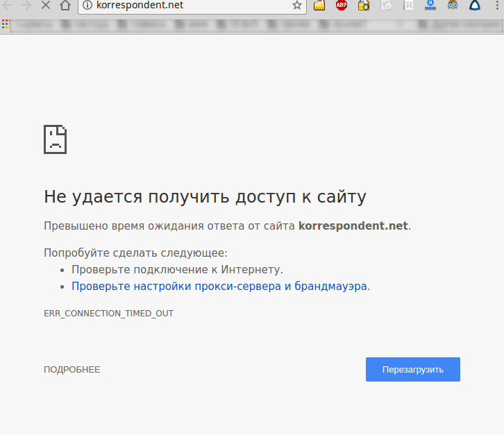Go to the browser home page
Image resolution: width=504 pixels, height=435 pixels.
tap(65, 5)
